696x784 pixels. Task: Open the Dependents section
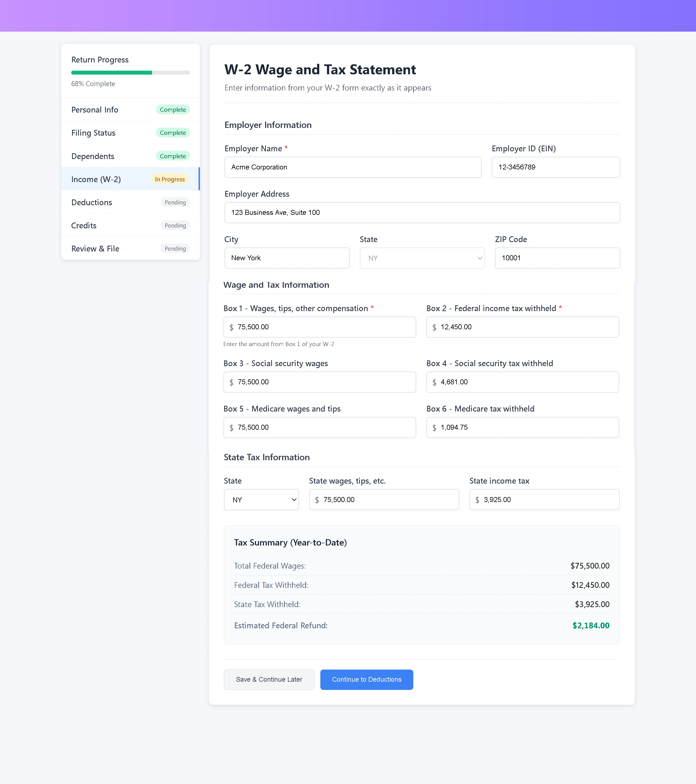click(x=130, y=156)
